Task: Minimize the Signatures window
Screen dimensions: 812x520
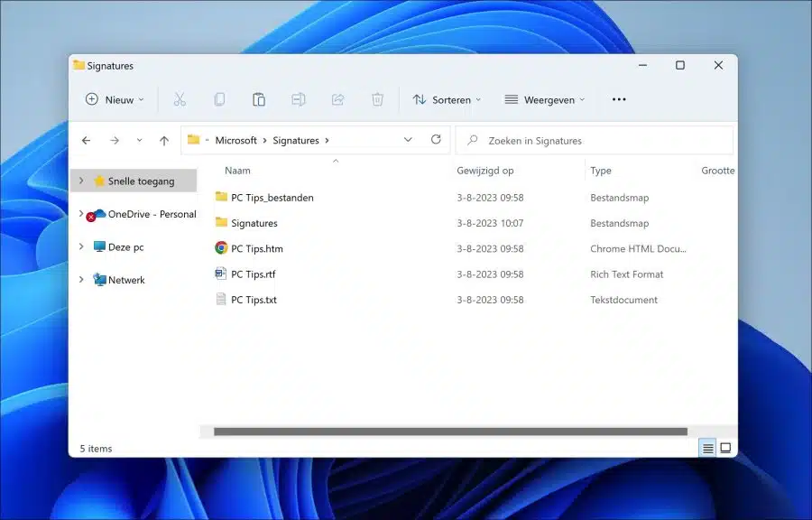Action: click(642, 65)
